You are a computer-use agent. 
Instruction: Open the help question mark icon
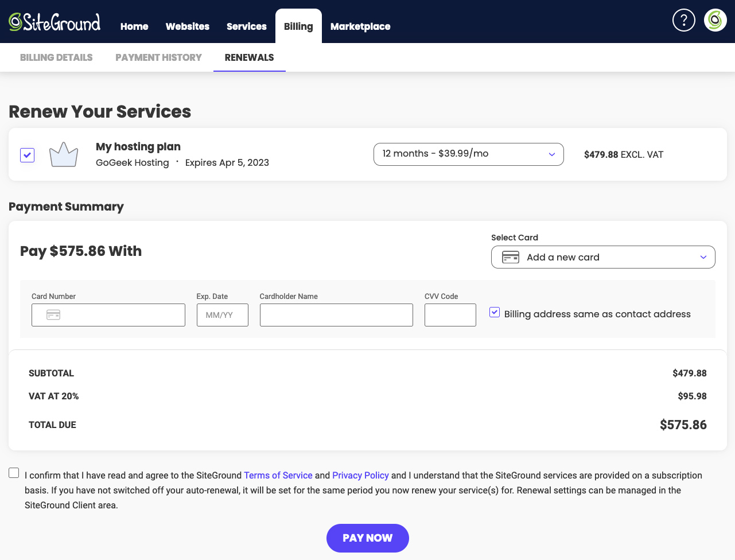[683, 20]
